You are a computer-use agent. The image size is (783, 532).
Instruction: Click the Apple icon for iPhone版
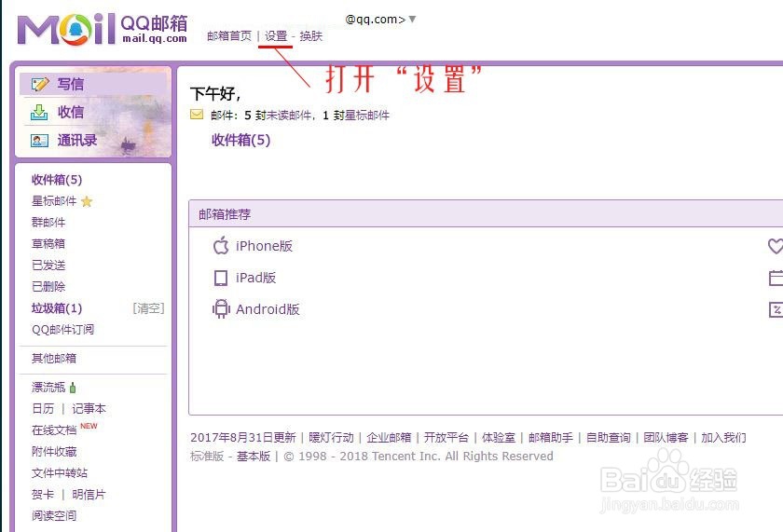pos(221,246)
